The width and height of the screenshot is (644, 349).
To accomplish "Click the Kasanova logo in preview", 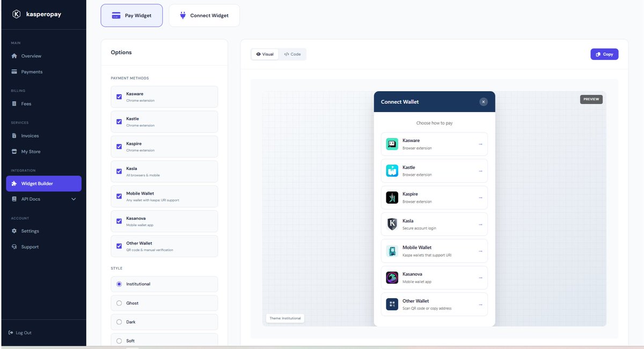I will pos(392,278).
